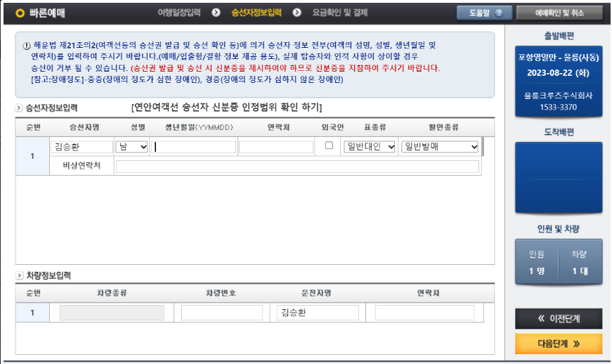This screenshot has width=612, height=364.
Task: Click the question mark icon on 도움말
Action: pyautogui.click(x=499, y=13)
